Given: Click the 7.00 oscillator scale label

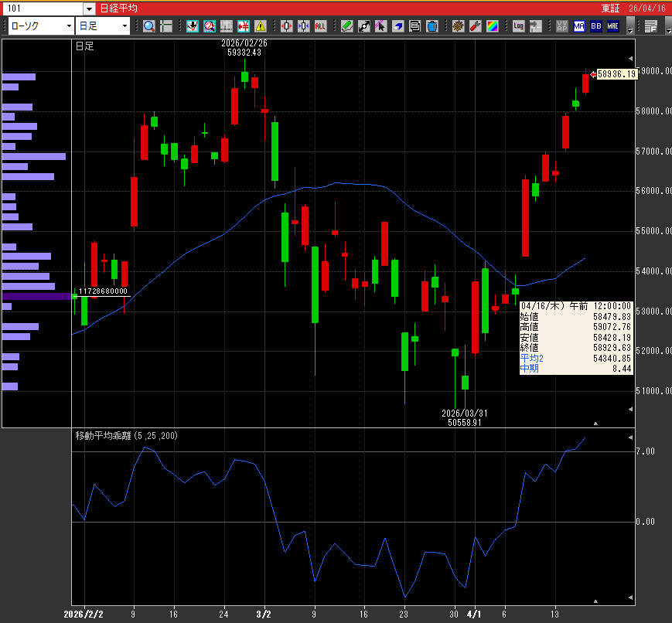Looking at the screenshot, I should (646, 451).
